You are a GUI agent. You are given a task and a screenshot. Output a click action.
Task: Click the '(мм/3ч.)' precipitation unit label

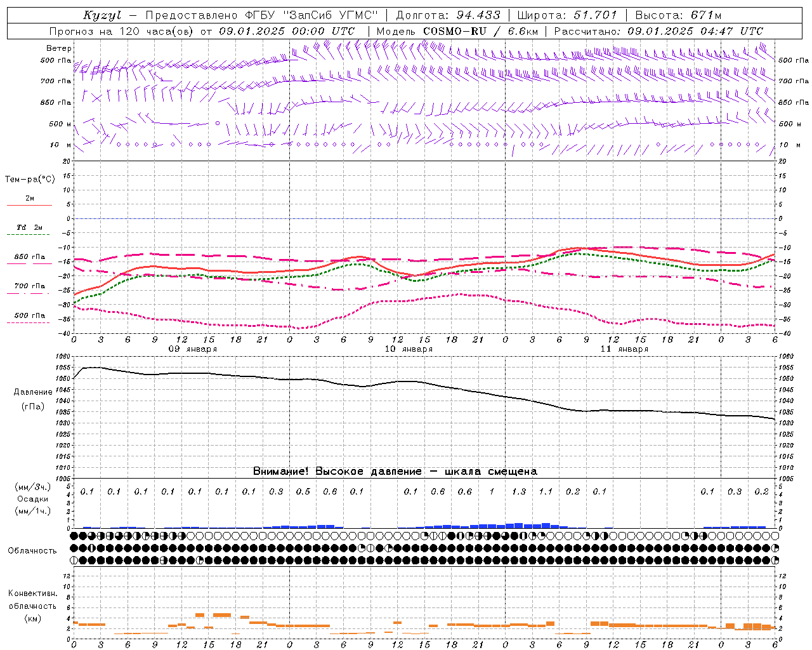coord(33,487)
